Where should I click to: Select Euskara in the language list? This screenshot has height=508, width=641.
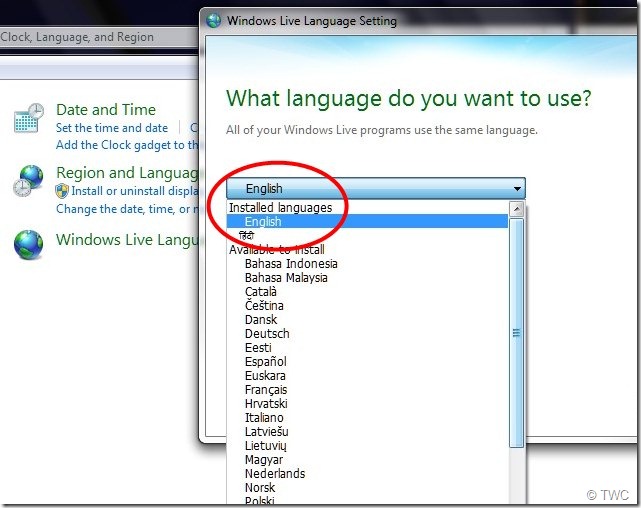[x=368, y=376]
